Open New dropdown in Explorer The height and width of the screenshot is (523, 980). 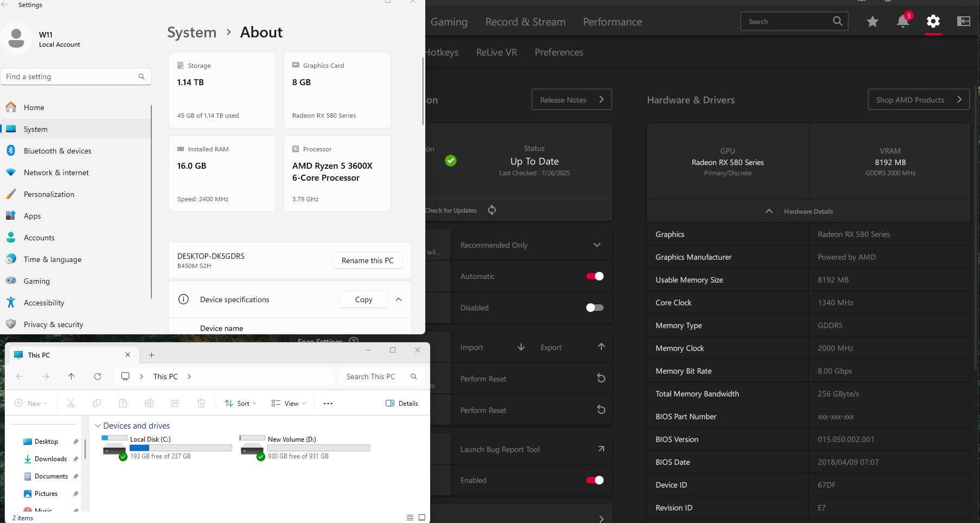(31, 403)
